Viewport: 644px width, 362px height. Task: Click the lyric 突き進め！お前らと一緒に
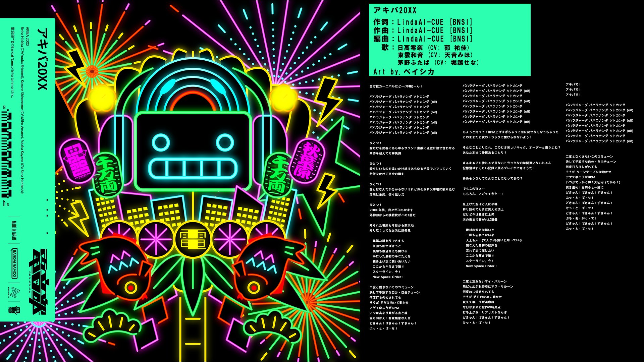pyautogui.click(x=584, y=187)
